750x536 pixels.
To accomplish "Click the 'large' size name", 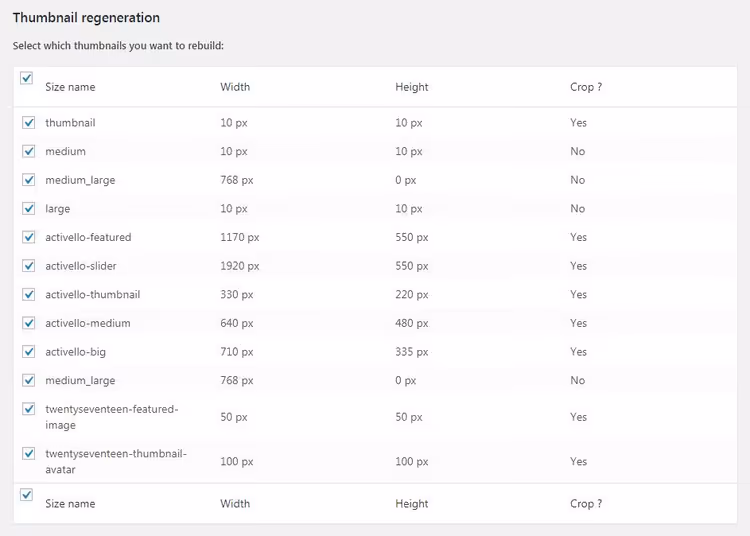I will pyautogui.click(x=57, y=209).
